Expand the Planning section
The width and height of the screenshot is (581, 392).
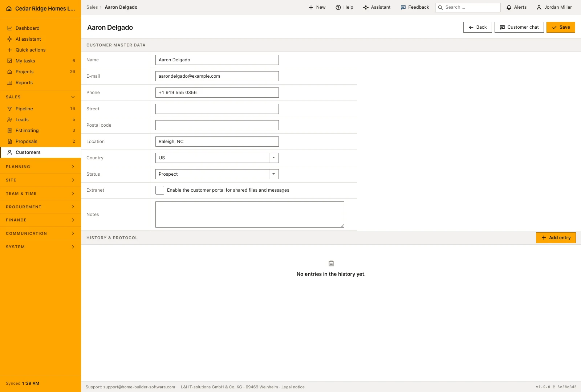(40, 167)
